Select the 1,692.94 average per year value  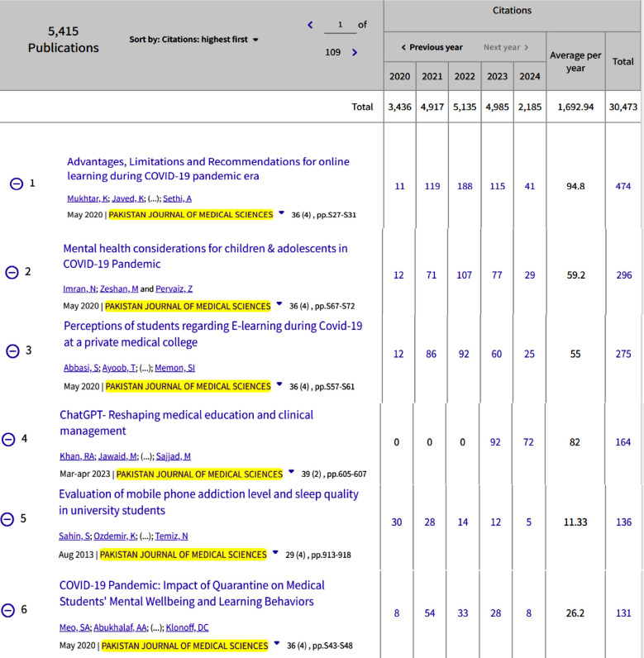point(575,107)
